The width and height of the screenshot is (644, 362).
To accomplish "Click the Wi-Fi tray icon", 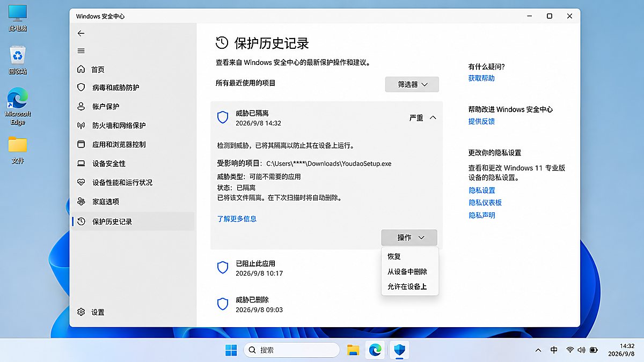I will [x=570, y=350].
